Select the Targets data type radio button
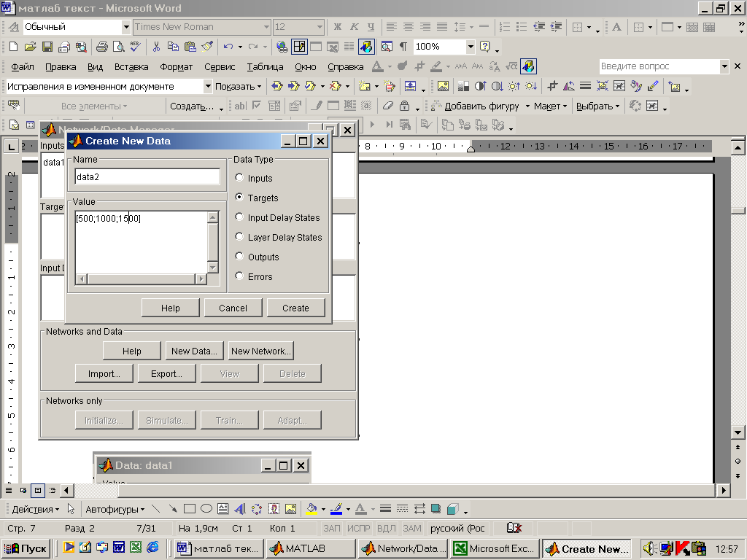This screenshot has width=747, height=560. (239, 197)
